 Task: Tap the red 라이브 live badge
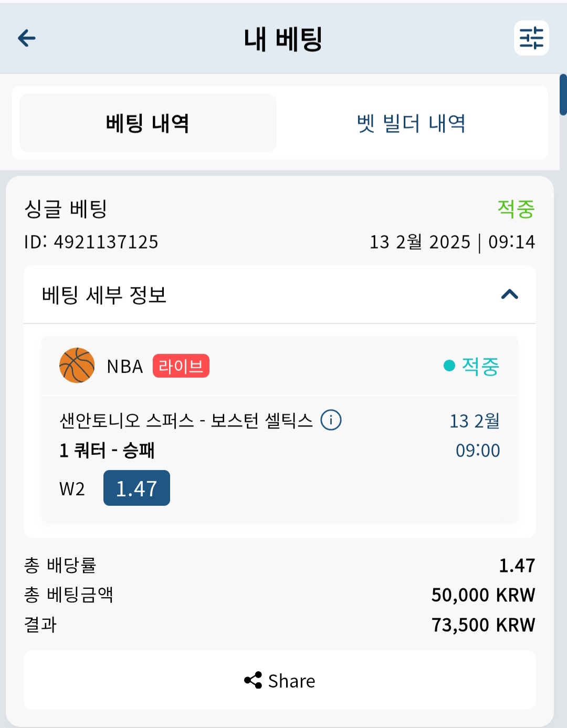coord(181,366)
